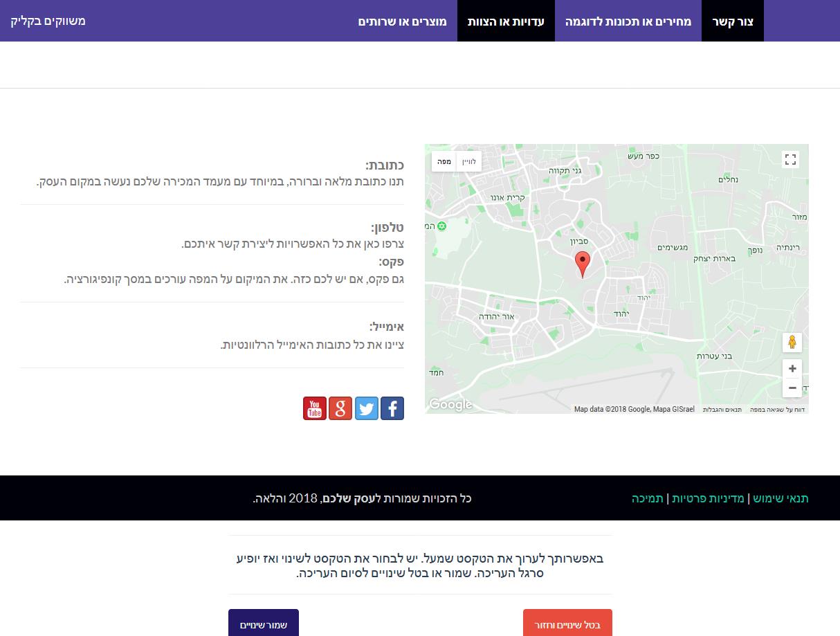Switch map to לוויין satellite view

pyautogui.click(x=468, y=161)
